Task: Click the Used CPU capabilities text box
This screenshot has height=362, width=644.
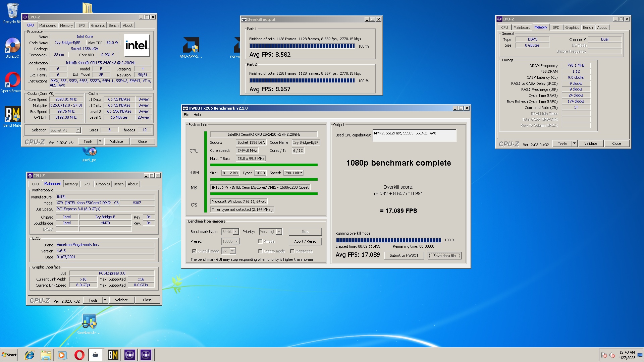Action: [x=414, y=135]
